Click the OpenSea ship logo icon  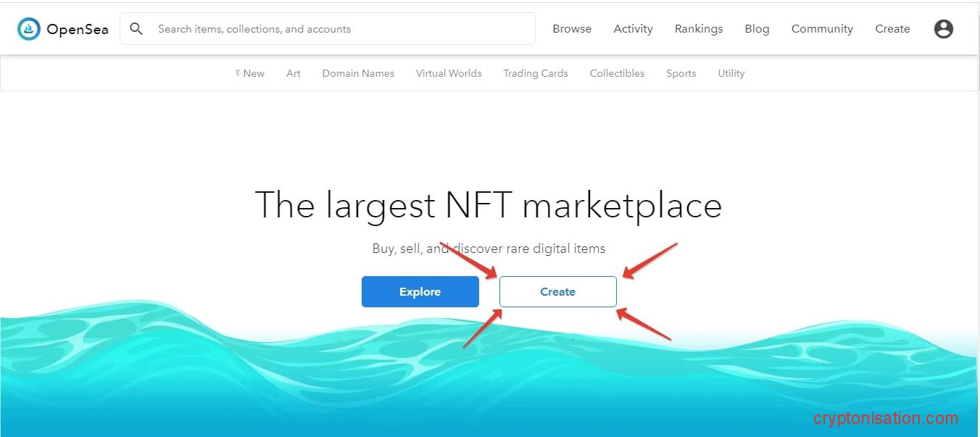tap(29, 29)
